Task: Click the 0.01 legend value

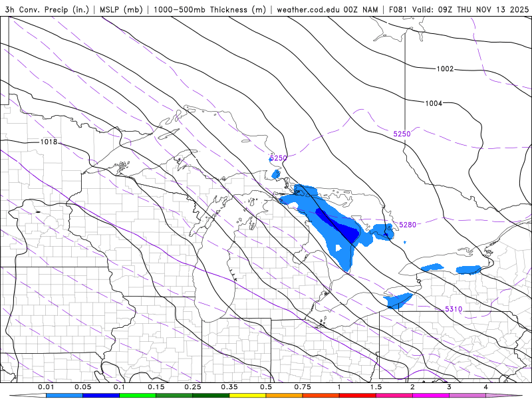Action: coord(46,387)
